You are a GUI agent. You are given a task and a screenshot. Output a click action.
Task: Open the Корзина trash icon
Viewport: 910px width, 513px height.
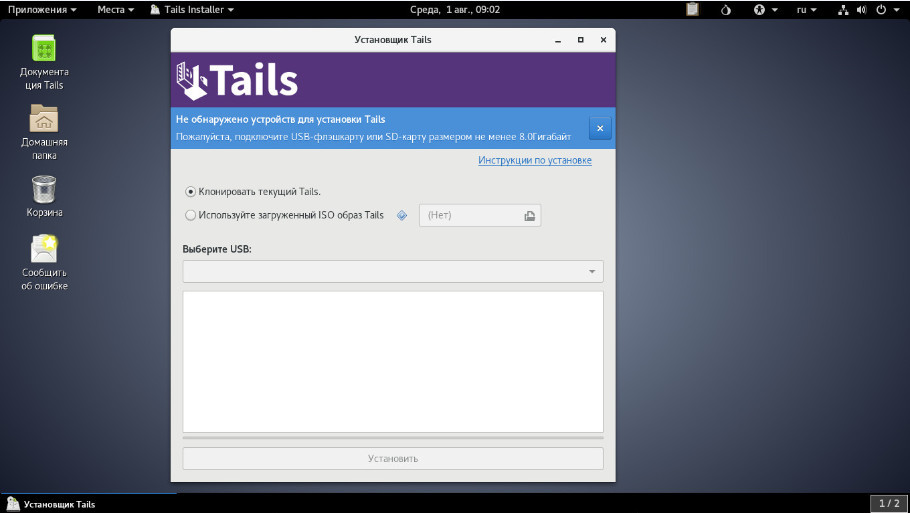pos(44,196)
